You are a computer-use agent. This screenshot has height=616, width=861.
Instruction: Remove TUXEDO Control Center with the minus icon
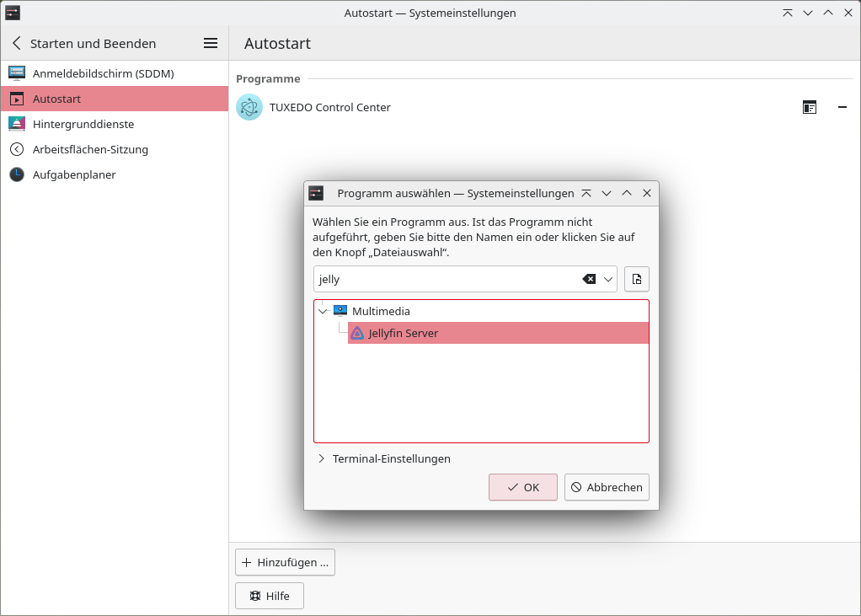coord(842,107)
